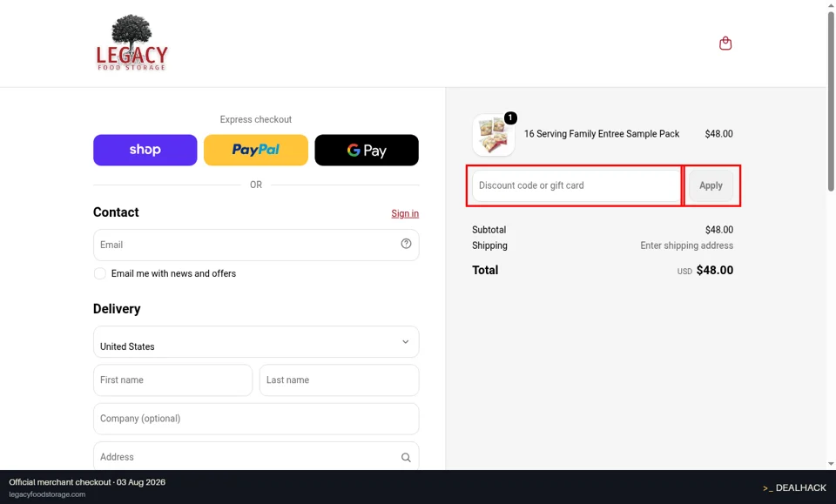Focus the Discount code or gift card field
The height and width of the screenshot is (504, 836).
pos(576,185)
